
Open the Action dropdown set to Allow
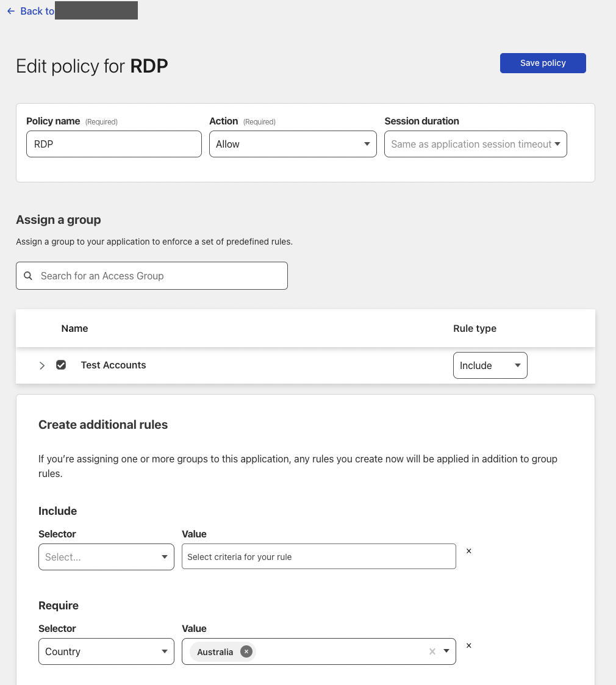tap(293, 144)
